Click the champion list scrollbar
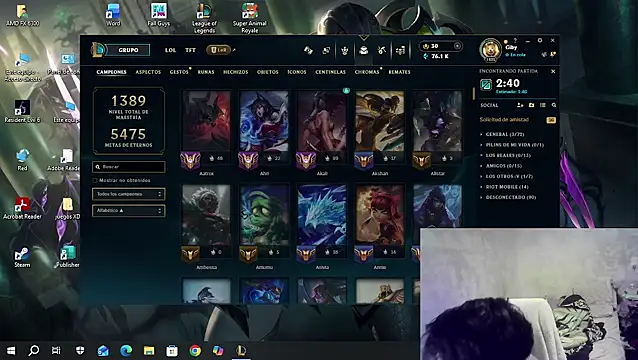Image resolution: width=638 pixels, height=360 pixels. pyautogui.click(x=474, y=94)
